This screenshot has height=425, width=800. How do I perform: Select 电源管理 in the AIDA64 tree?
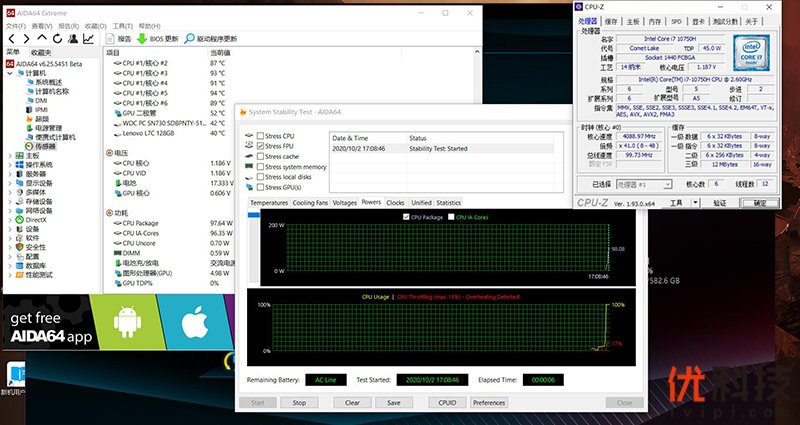click(44, 128)
